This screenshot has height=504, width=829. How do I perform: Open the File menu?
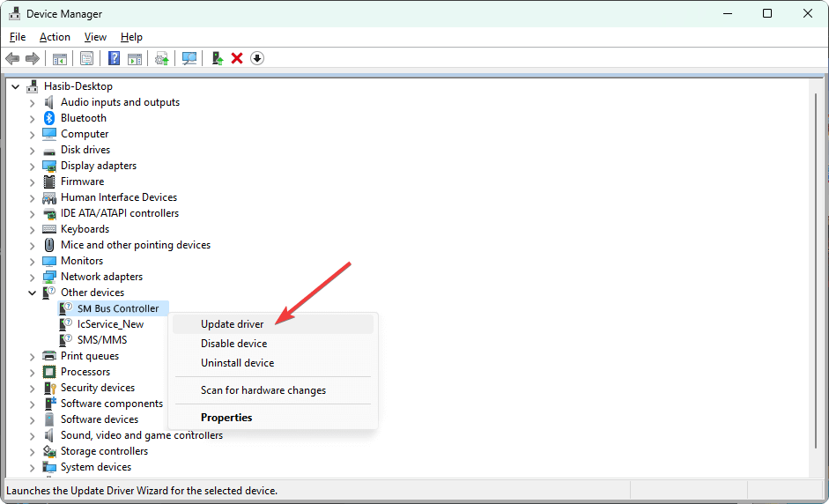pyautogui.click(x=18, y=37)
